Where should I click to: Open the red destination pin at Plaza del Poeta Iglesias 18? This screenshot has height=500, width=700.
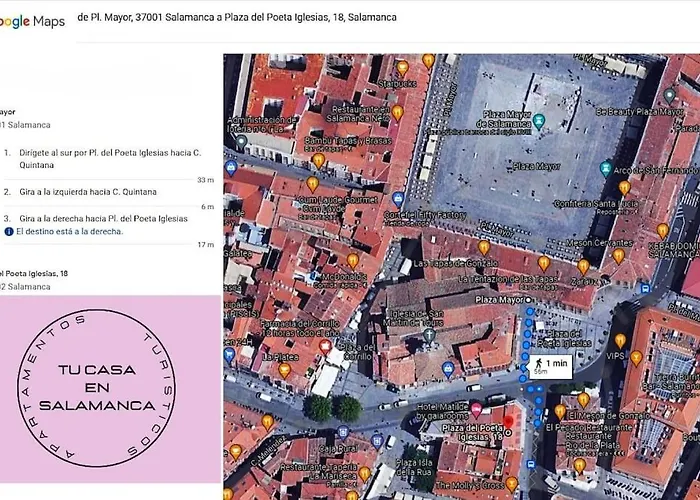click(x=509, y=422)
